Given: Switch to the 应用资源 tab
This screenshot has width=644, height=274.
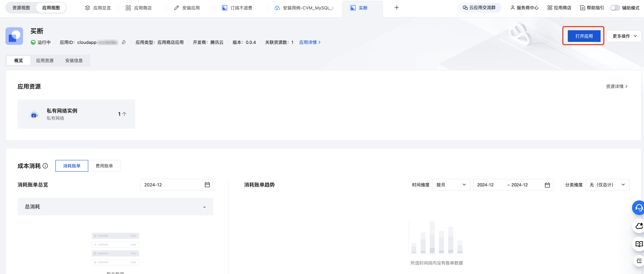Looking at the screenshot, I should click(x=45, y=61).
